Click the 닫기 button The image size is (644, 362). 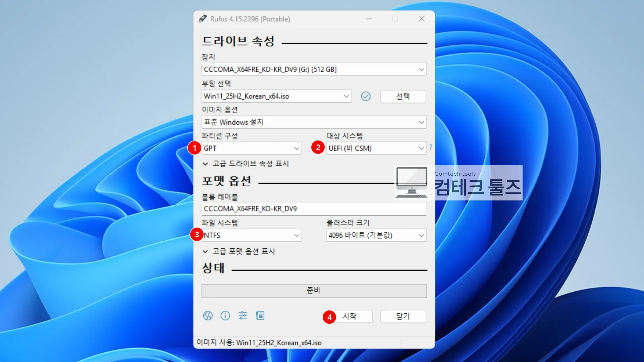click(403, 316)
